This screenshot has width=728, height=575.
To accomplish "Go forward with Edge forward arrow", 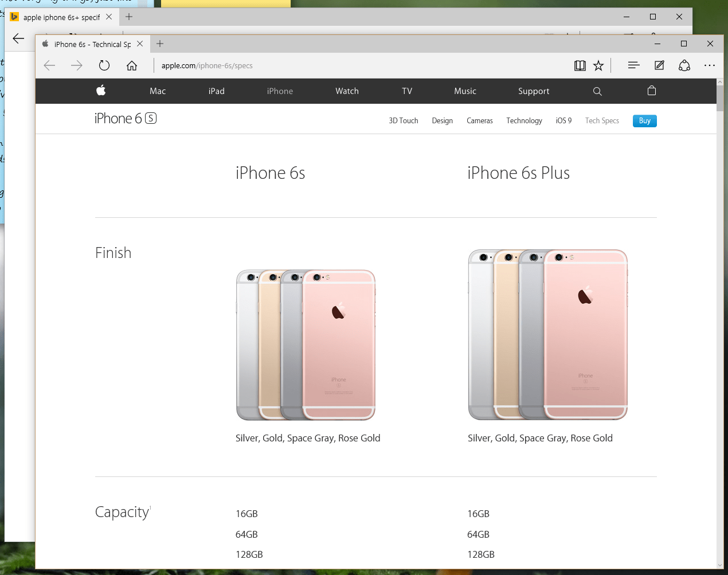I will (x=76, y=65).
